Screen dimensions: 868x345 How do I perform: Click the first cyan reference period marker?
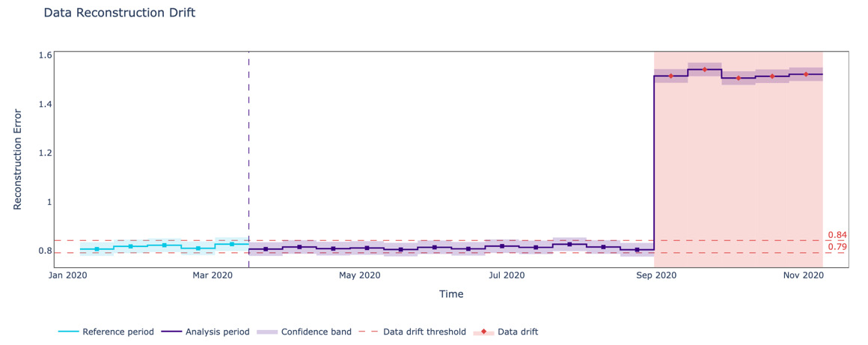tap(97, 249)
